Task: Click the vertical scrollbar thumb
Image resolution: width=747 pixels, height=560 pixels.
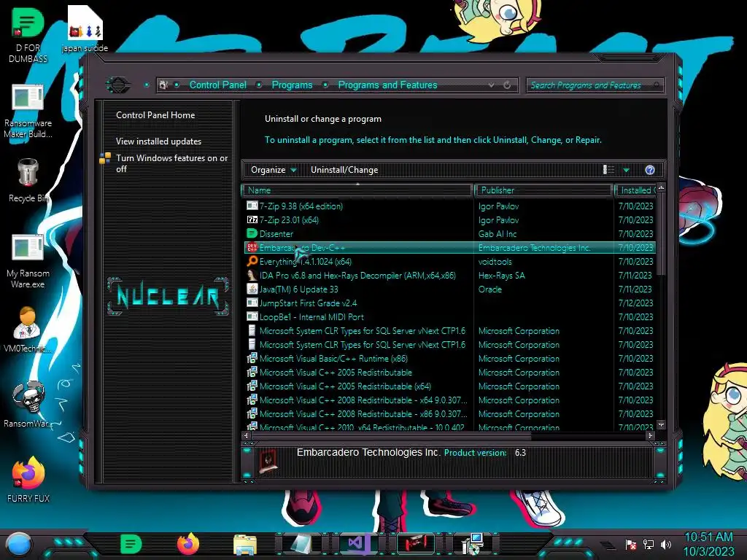Action: (x=661, y=233)
